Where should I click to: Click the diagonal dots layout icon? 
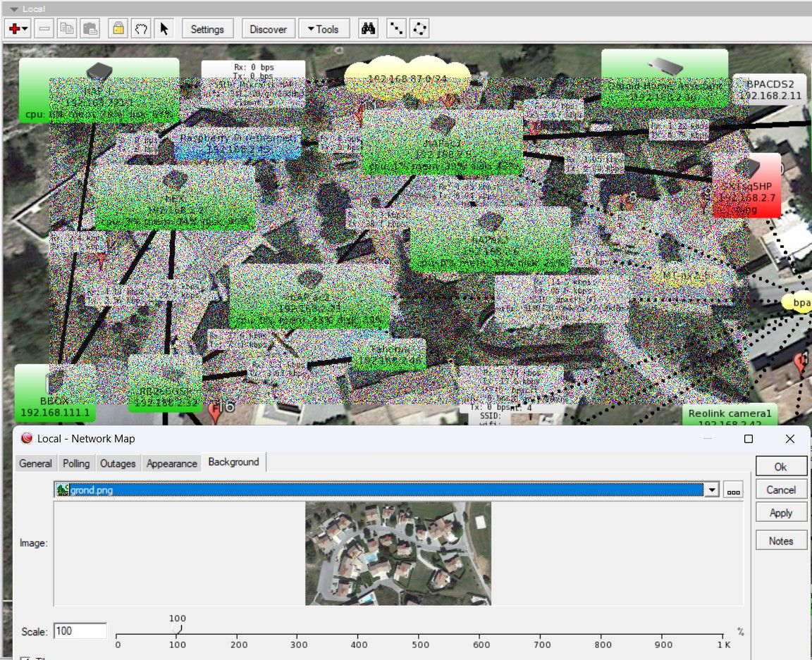point(398,29)
